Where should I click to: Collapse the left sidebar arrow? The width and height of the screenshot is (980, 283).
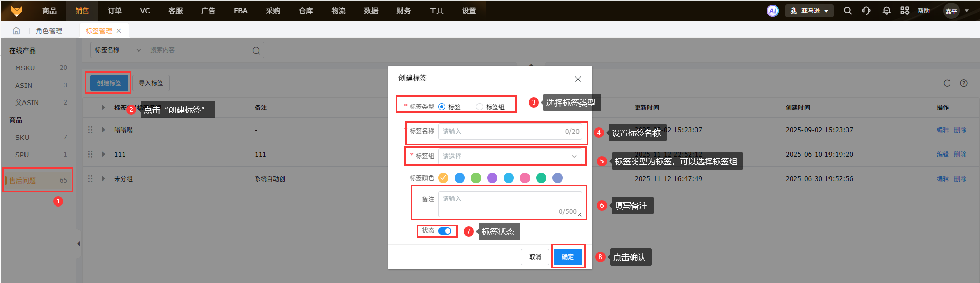click(x=78, y=244)
